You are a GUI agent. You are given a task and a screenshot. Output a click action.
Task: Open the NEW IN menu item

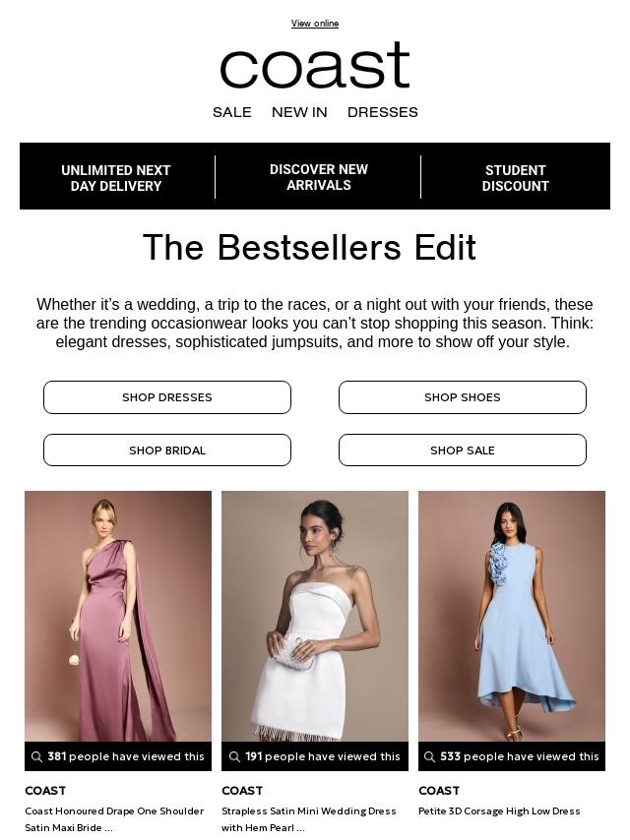(299, 112)
